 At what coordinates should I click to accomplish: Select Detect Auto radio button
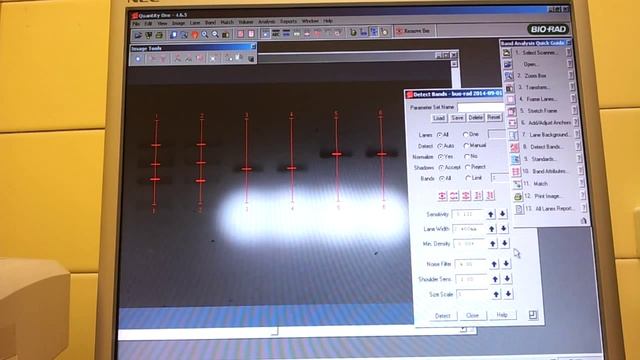(440, 146)
